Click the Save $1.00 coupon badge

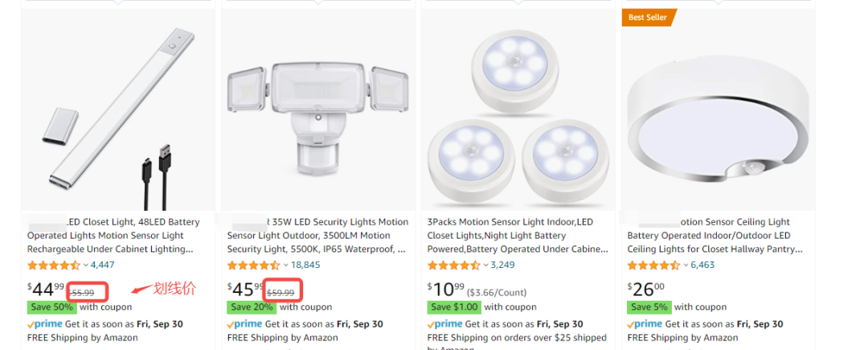pos(454,307)
